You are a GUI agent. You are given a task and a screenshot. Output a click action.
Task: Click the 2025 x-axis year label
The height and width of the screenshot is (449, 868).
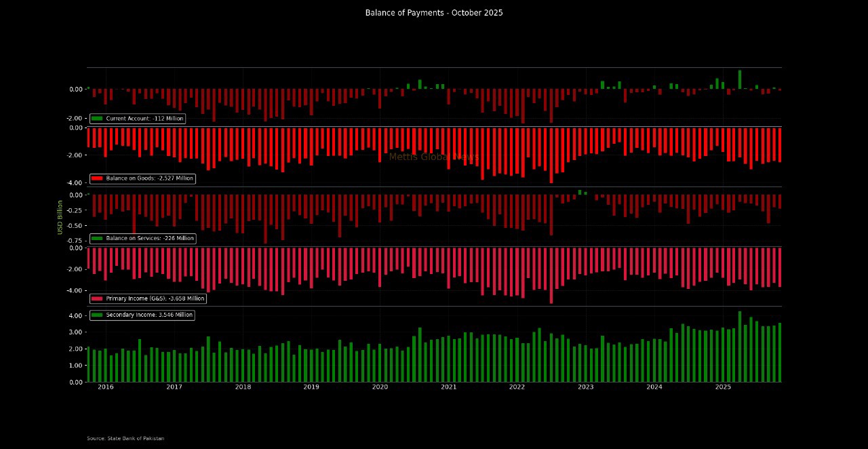(x=723, y=387)
